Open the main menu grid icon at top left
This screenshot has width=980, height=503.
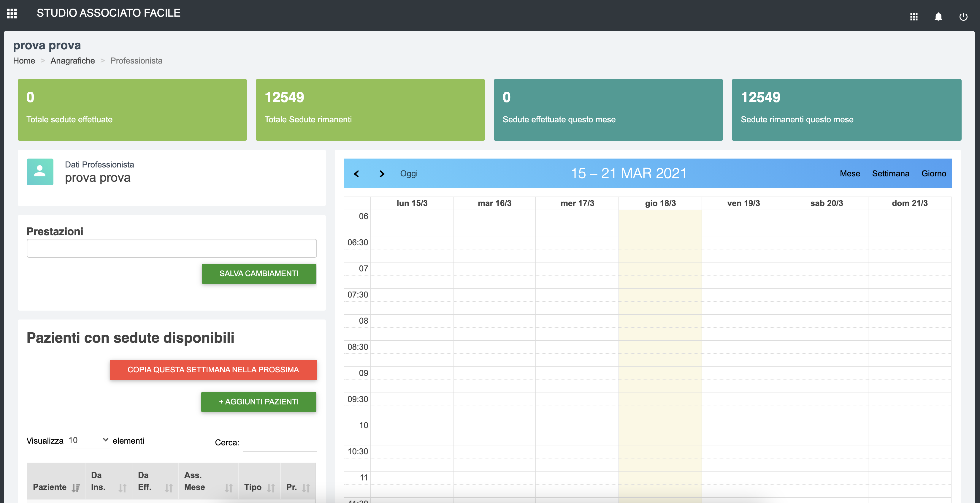[12, 13]
